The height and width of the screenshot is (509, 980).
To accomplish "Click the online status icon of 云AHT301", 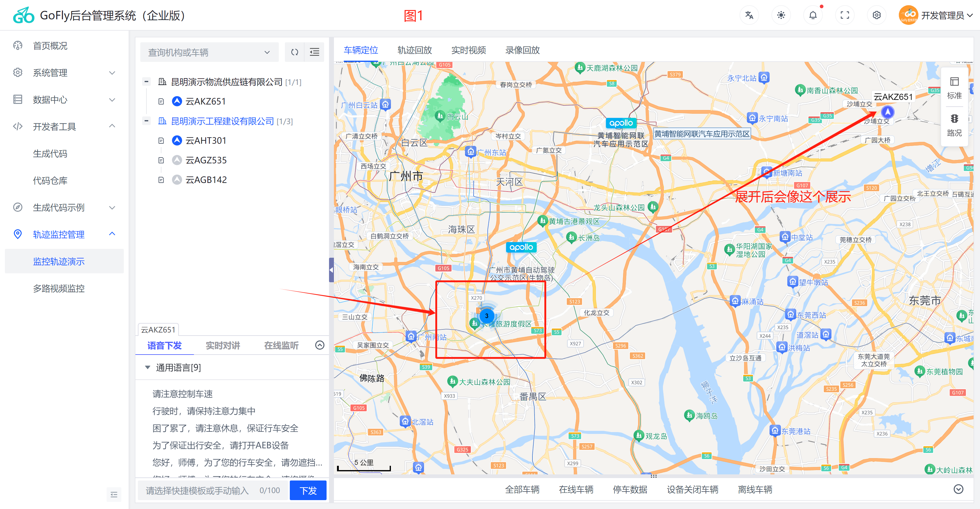I will (176, 140).
